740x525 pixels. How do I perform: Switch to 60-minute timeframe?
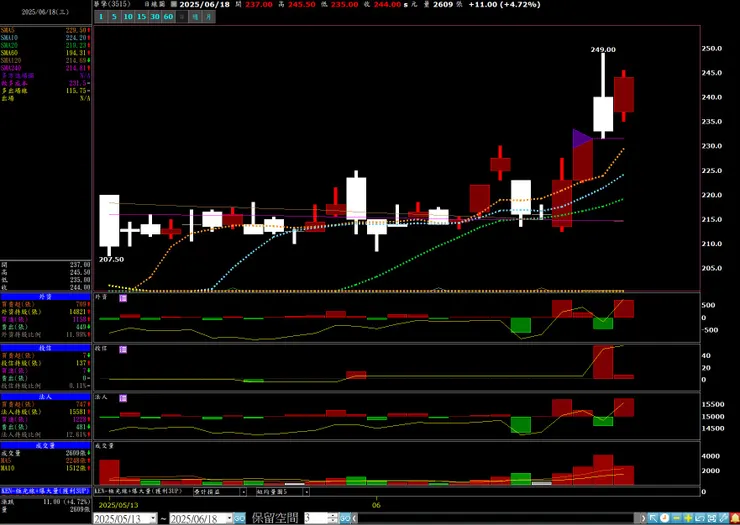[168, 17]
